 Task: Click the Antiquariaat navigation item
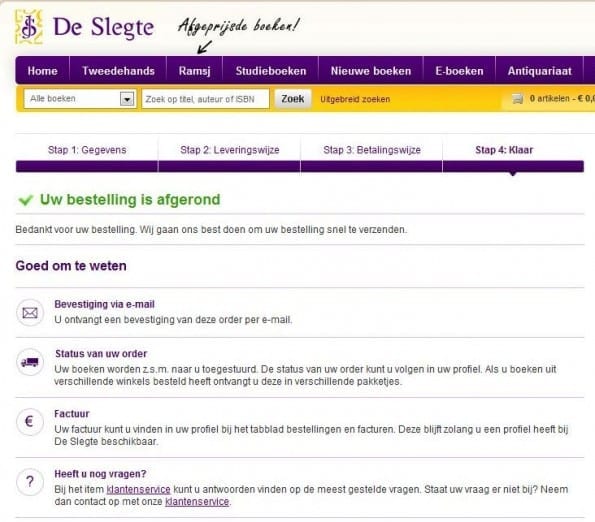(539, 71)
